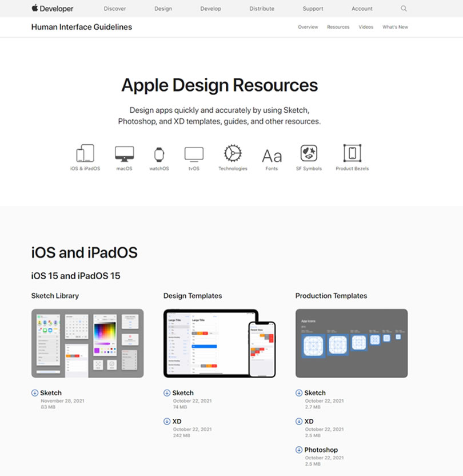Click the '83 MB' size text
463x476 pixels.
48,407
